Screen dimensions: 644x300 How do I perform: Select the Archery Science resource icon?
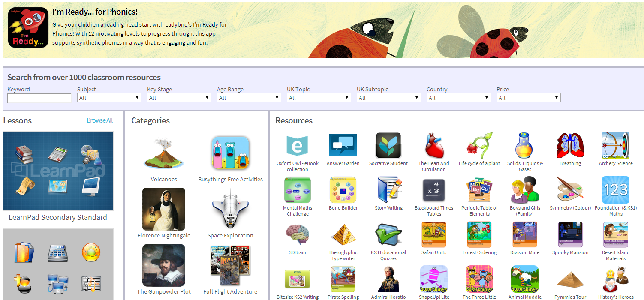pos(615,145)
